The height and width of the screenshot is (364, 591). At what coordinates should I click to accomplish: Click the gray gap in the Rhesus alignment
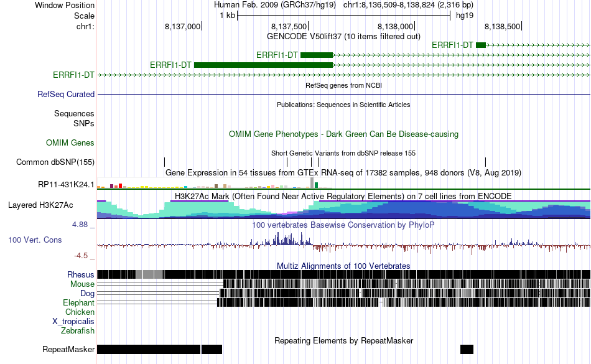(x=150, y=274)
